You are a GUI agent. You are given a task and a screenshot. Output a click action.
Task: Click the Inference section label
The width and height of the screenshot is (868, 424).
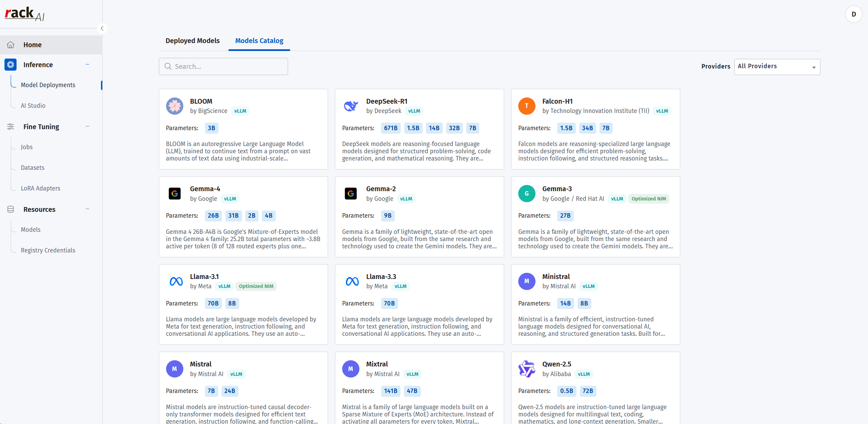[38, 65]
